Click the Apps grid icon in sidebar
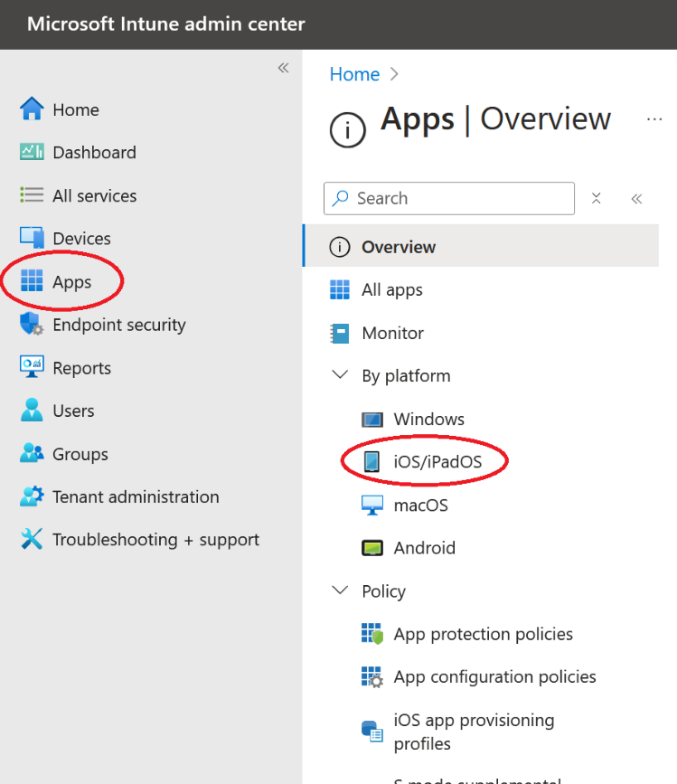Image resolution: width=677 pixels, height=784 pixels. [x=32, y=281]
